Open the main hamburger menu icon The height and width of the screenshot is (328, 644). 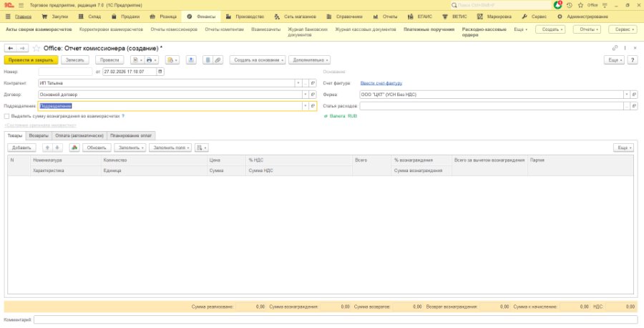click(x=21, y=5)
